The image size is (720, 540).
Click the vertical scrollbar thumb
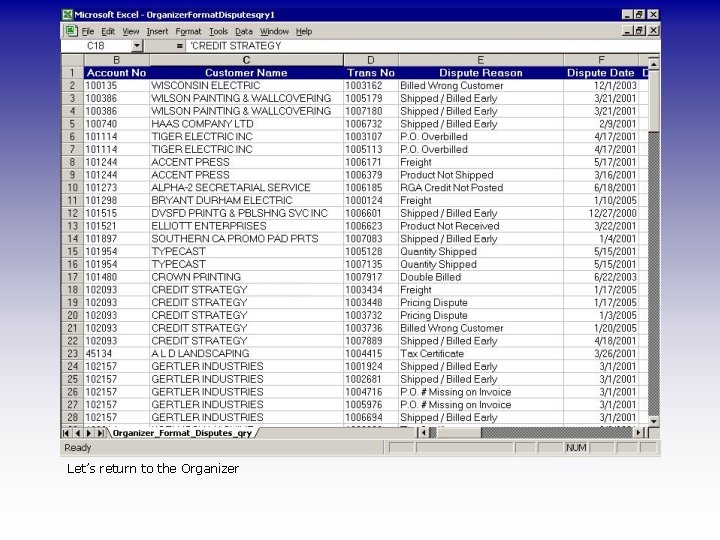pos(653,101)
